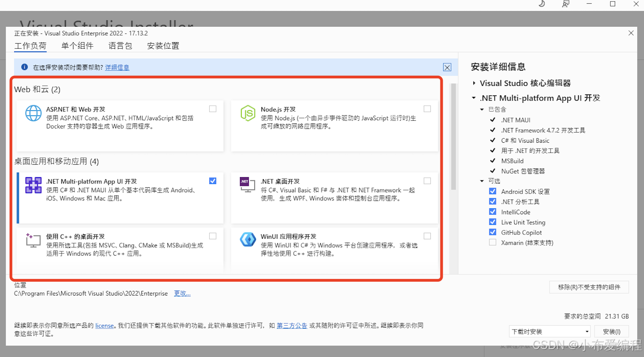644x357 pixels.
Task: Open the license link
Action: click(105, 325)
